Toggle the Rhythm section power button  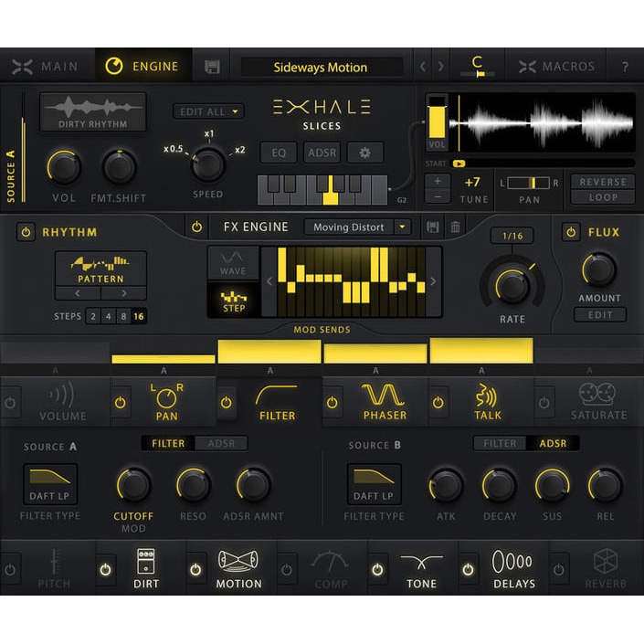pyautogui.click(x=26, y=232)
